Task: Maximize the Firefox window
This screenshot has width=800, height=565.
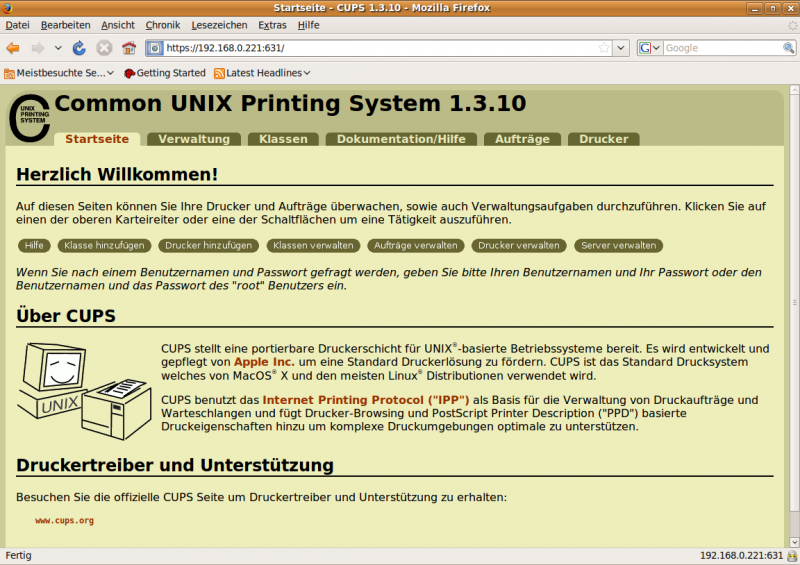Action: [x=772, y=8]
